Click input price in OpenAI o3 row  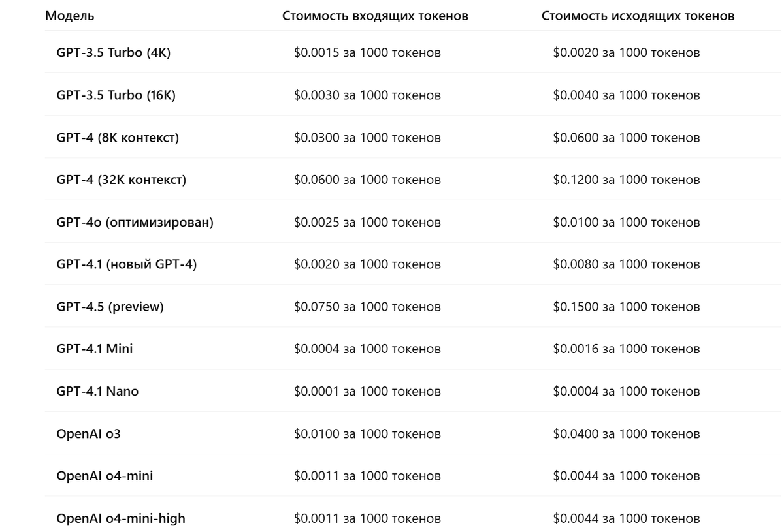coord(367,433)
